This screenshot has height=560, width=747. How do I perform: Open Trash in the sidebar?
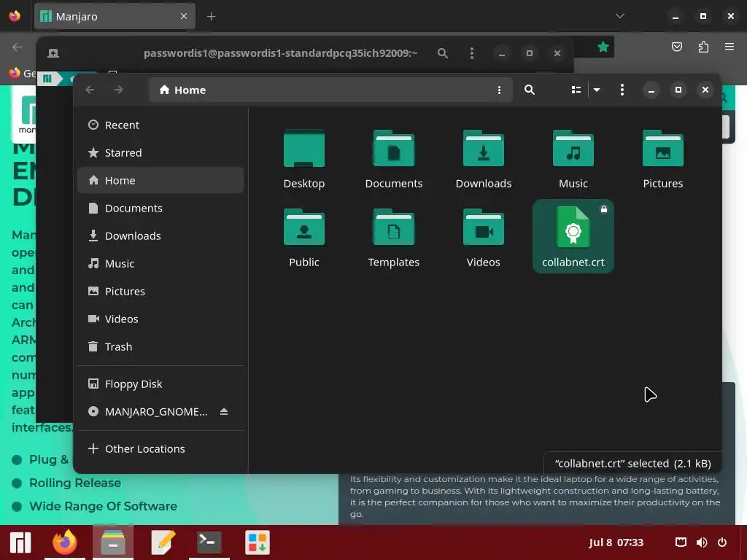(160, 346)
